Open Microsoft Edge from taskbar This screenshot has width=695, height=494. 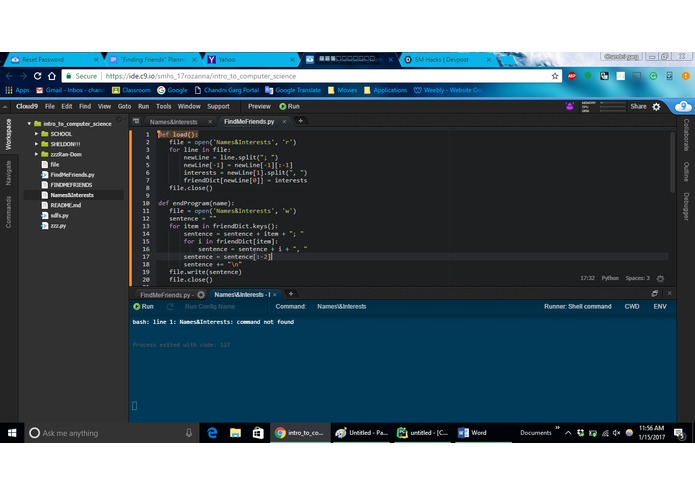point(212,433)
